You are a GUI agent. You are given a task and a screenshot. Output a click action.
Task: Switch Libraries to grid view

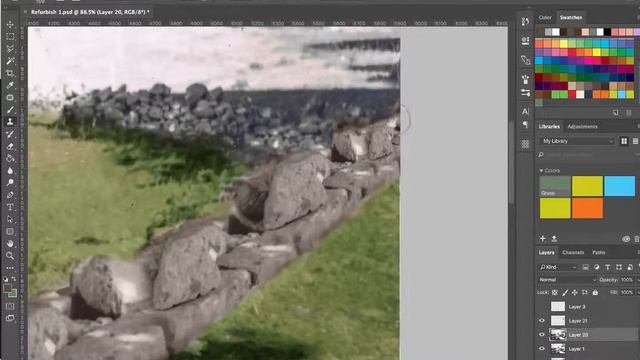pyautogui.click(x=624, y=141)
